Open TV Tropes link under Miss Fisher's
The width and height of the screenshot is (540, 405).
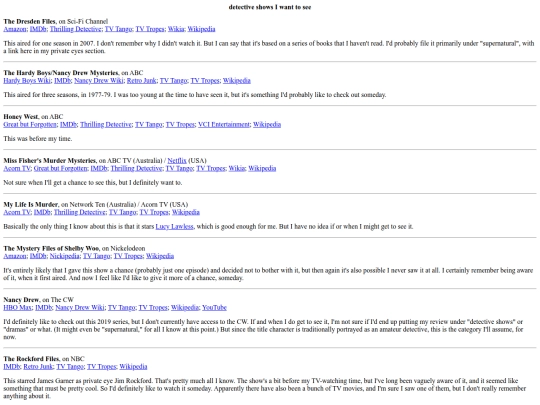211,168
